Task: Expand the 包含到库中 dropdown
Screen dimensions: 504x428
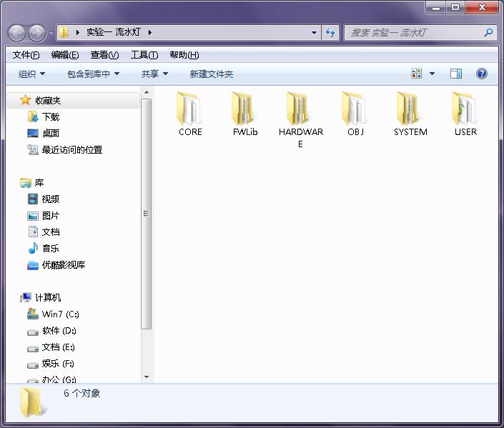Action: [x=93, y=74]
